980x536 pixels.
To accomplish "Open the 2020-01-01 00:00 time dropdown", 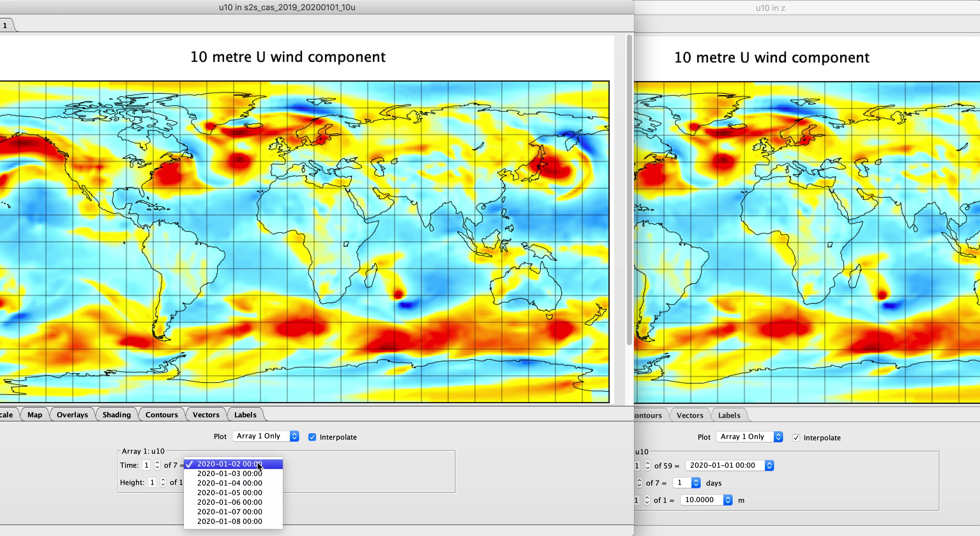I will tap(729, 466).
